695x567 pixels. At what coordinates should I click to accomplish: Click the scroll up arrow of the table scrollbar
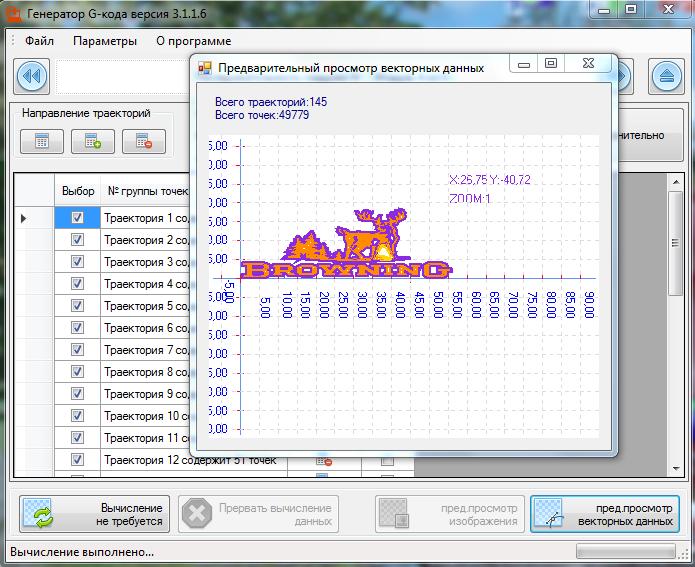coord(675,182)
